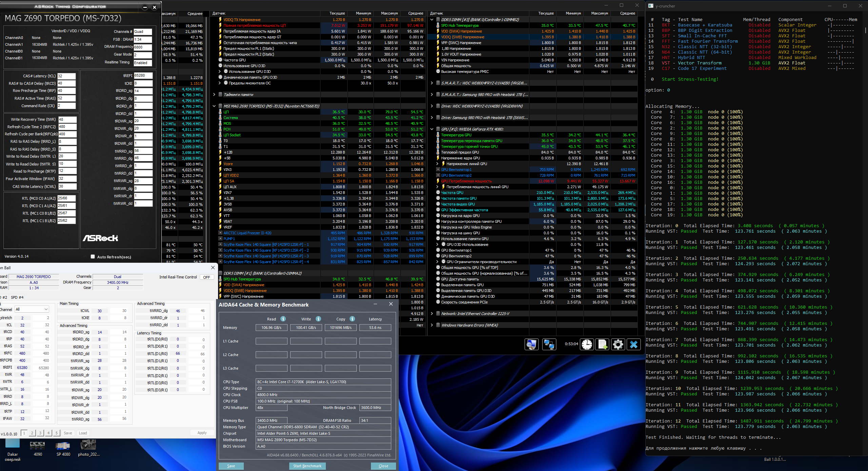Click the HWiNFO blue X close-sensors icon
The height and width of the screenshot is (471, 868).
pos(633,345)
